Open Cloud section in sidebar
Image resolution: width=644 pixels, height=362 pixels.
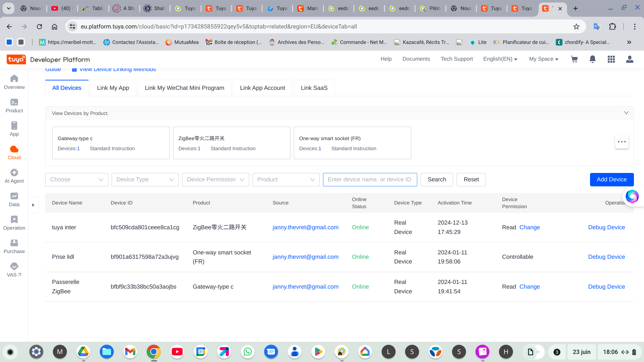14,153
